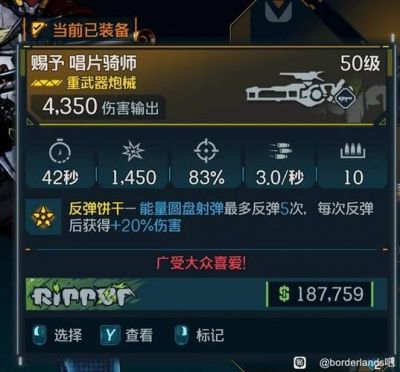
Task: Click the reload time stopwatch icon
Action: point(60,153)
